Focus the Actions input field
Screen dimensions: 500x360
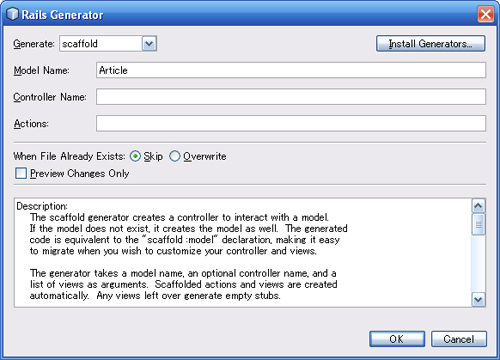(291, 123)
